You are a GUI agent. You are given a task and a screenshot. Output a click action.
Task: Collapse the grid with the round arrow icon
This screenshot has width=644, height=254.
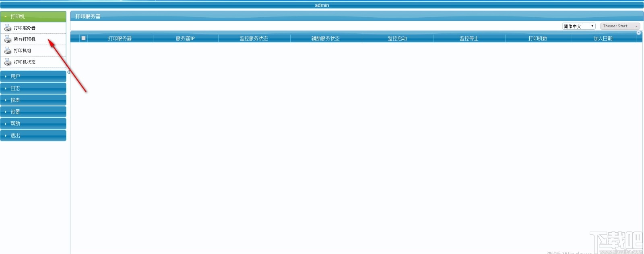coord(638,33)
